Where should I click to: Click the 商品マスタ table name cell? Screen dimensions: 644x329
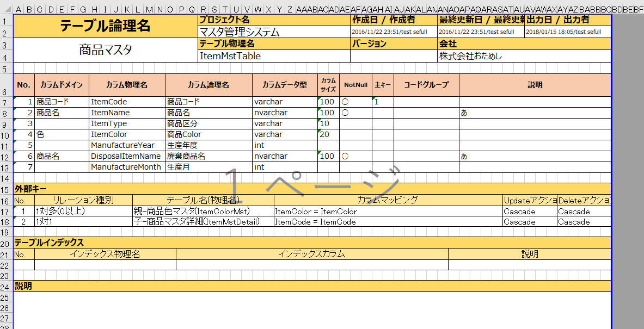106,50
